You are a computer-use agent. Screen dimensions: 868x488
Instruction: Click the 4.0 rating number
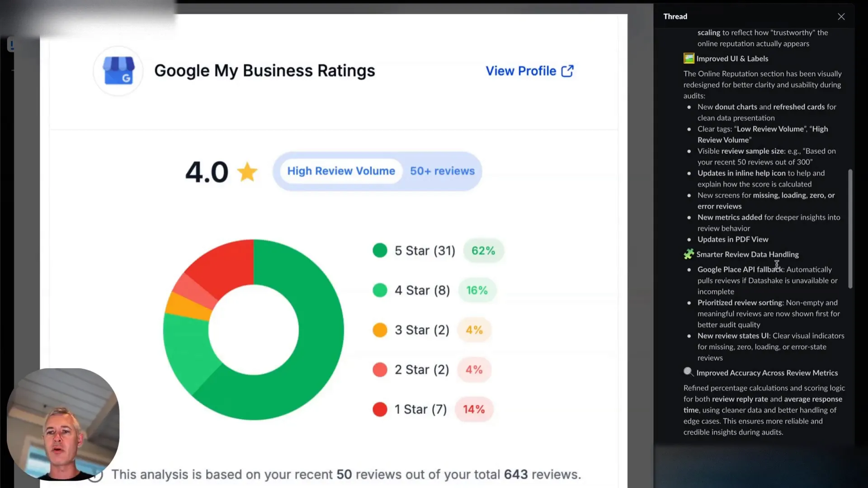click(207, 172)
